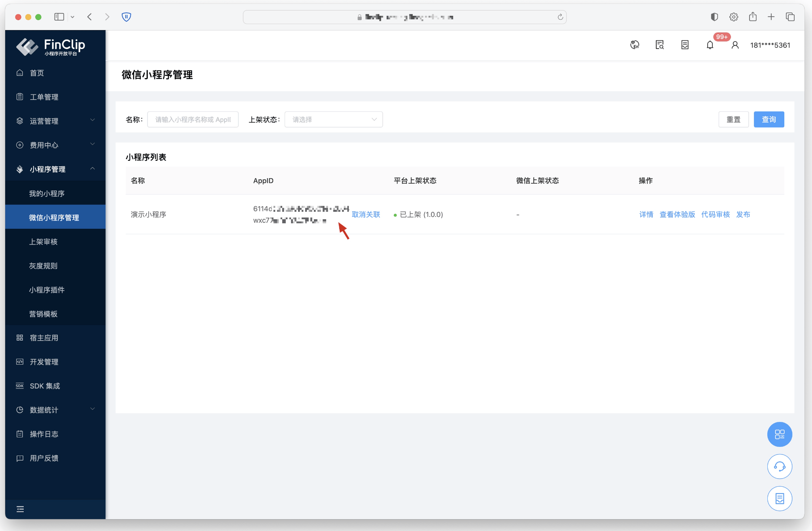
Task: Click 代码审核 link
Action: (x=716, y=214)
